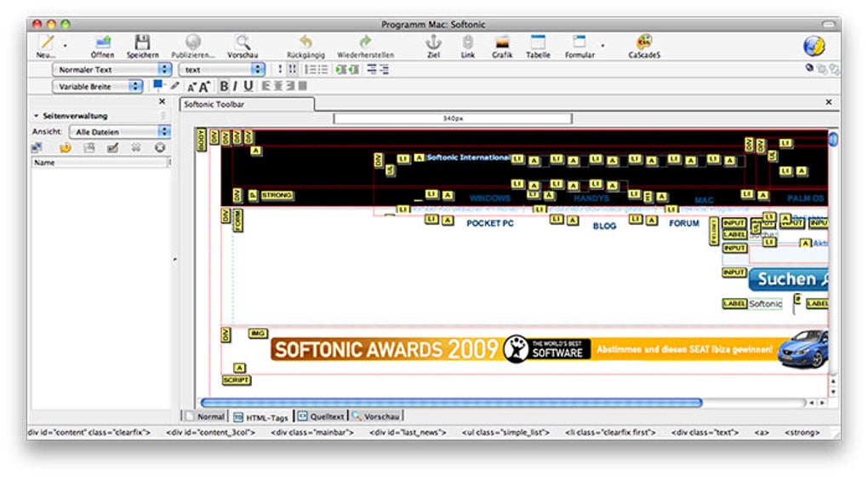Click the Suchen search button
The image size is (868, 477).
click(788, 279)
